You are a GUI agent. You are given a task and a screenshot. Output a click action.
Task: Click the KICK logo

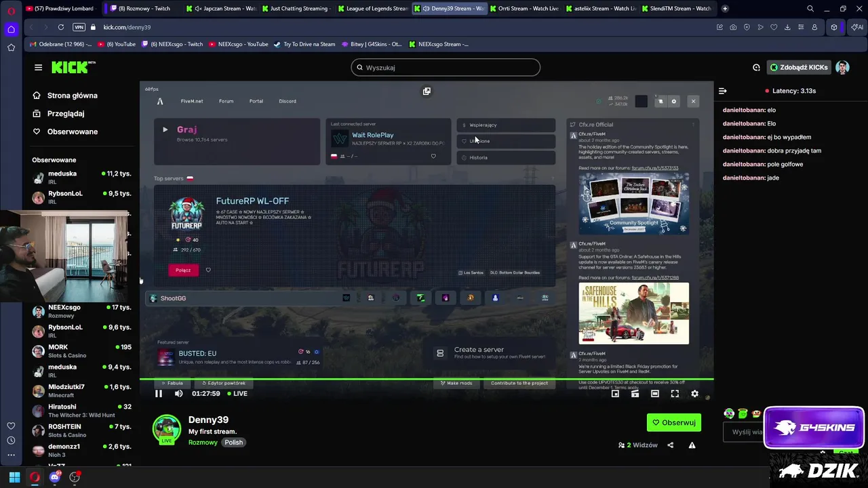point(73,67)
